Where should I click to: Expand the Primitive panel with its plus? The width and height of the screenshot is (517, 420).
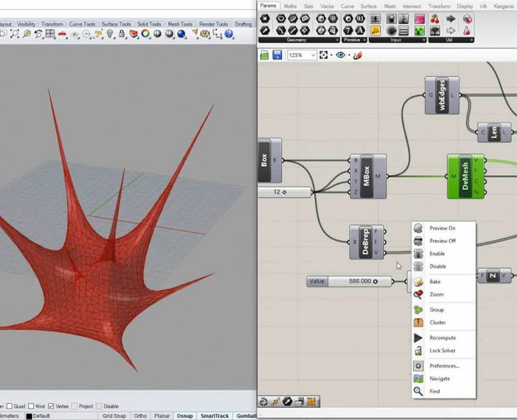364,40
